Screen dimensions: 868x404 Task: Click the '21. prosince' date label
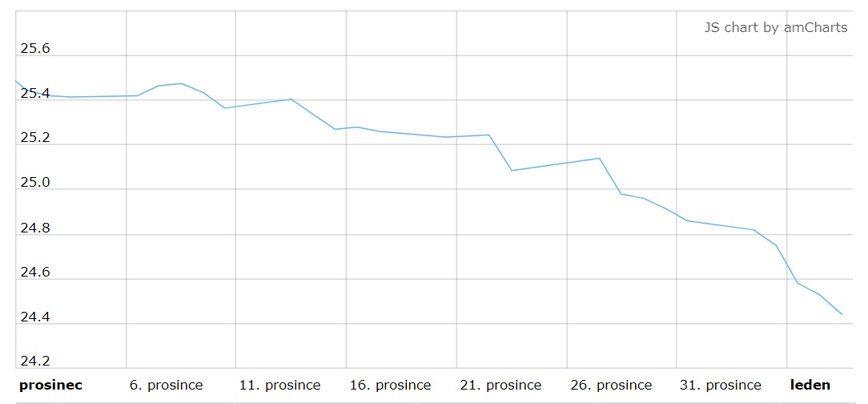(x=500, y=385)
